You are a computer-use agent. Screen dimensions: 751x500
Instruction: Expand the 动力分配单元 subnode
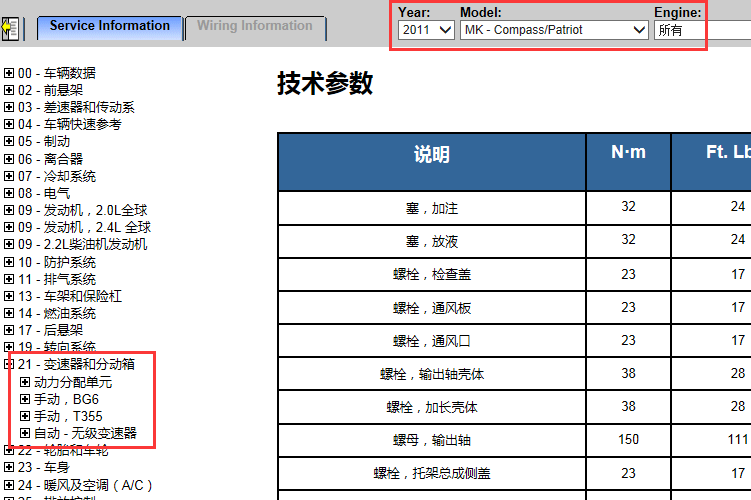coord(25,382)
